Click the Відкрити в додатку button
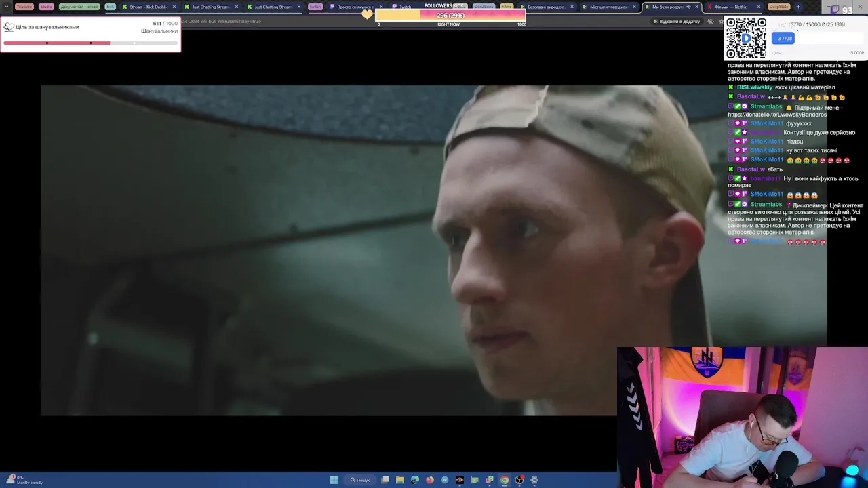 click(676, 22)
